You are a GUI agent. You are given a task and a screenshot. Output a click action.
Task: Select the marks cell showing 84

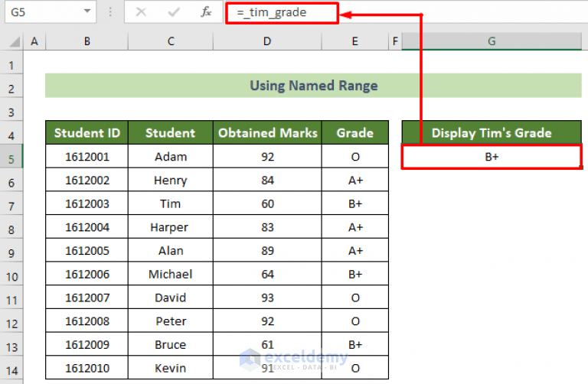(x=267, y=180)
